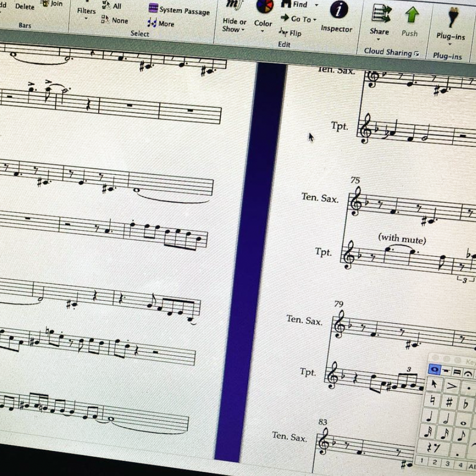Select voice 3 on keypad
This screenshot has height=476, width=476.
tap(448, 463)
